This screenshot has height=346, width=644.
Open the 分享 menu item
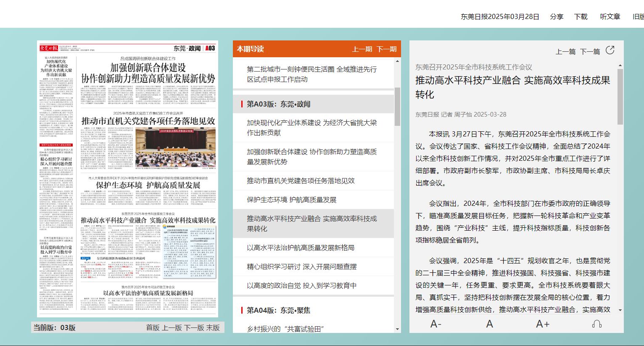point(557,17)
